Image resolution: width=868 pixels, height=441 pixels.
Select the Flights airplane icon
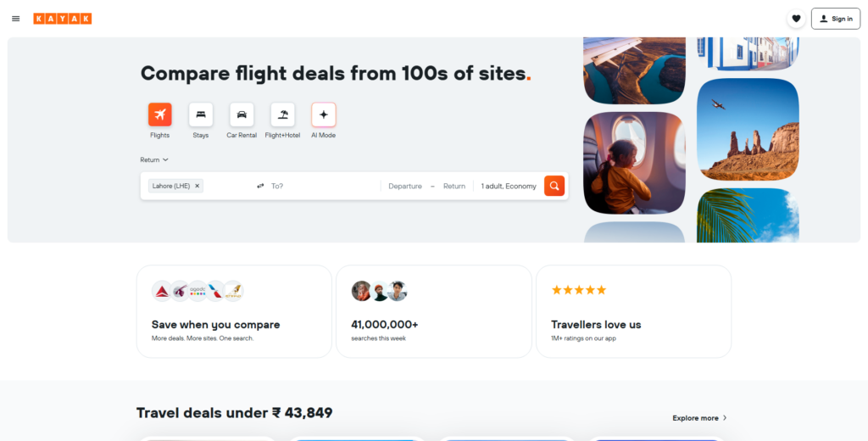coord(160,114)
